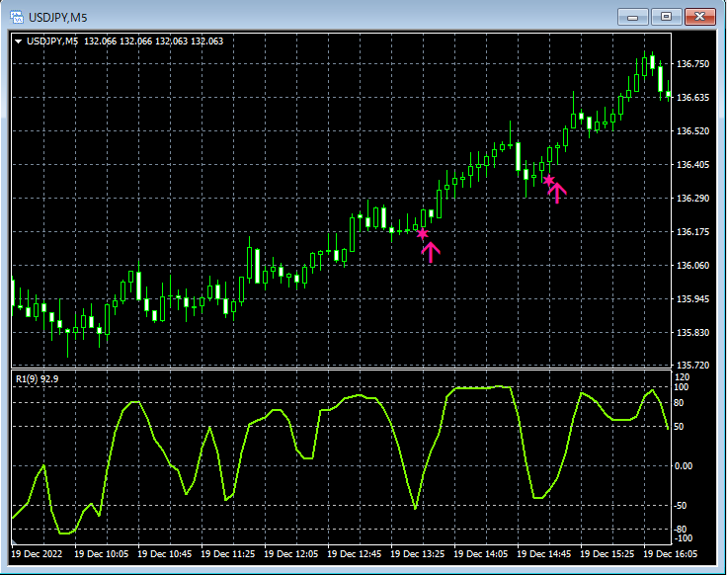
Task: Click the 19 Dec 13:25 time label
Action: (418, 553)
